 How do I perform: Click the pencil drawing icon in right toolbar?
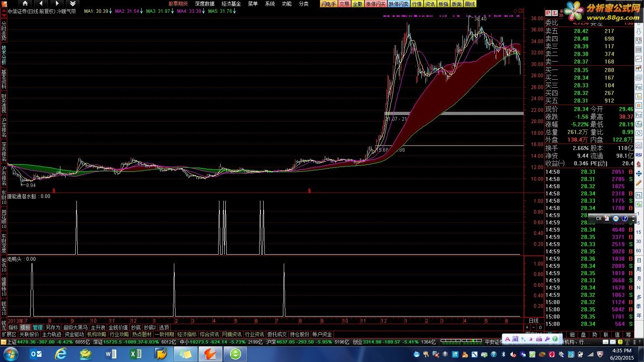(639, 183)
